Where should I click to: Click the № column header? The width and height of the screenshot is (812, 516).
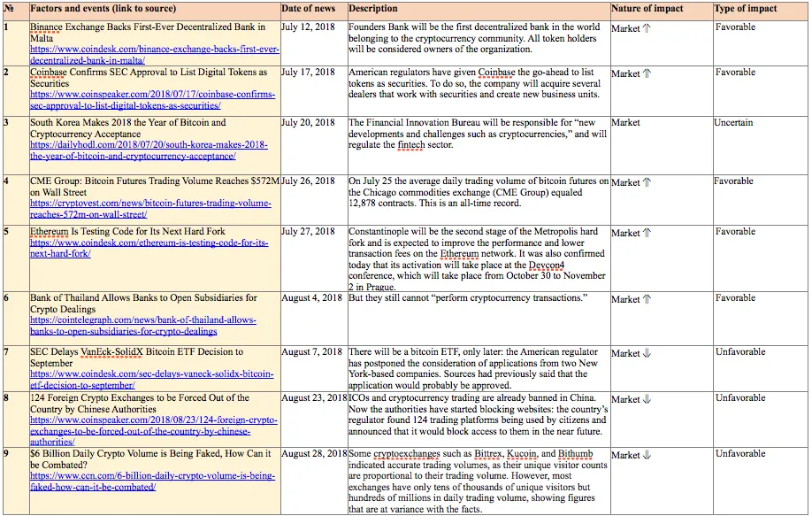point(9,8)
